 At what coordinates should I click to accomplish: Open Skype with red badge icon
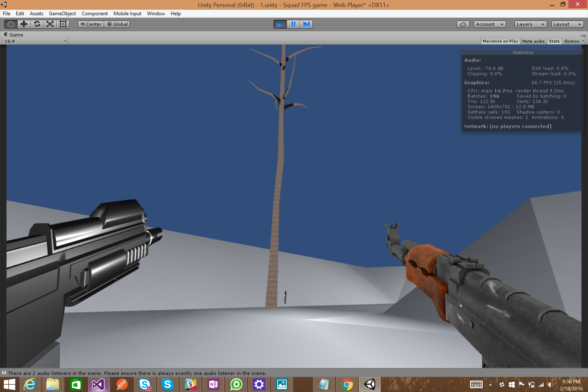(145, 385)
